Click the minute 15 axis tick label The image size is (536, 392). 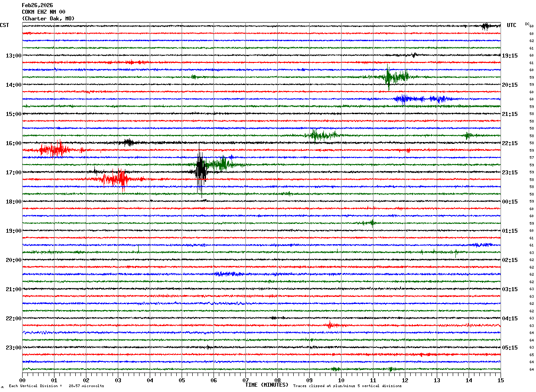point(501,380)
